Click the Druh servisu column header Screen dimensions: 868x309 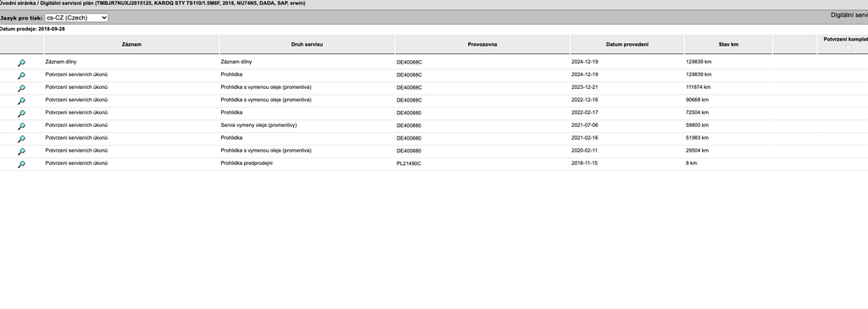click(x=307, y=44)
